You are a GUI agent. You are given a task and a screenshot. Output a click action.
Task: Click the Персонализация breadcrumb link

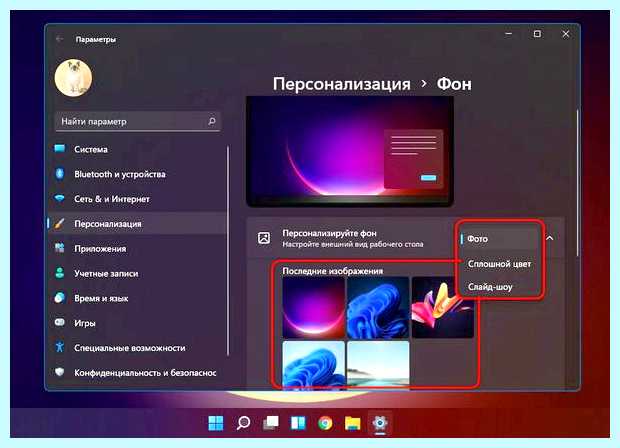(x=342, y=84)
